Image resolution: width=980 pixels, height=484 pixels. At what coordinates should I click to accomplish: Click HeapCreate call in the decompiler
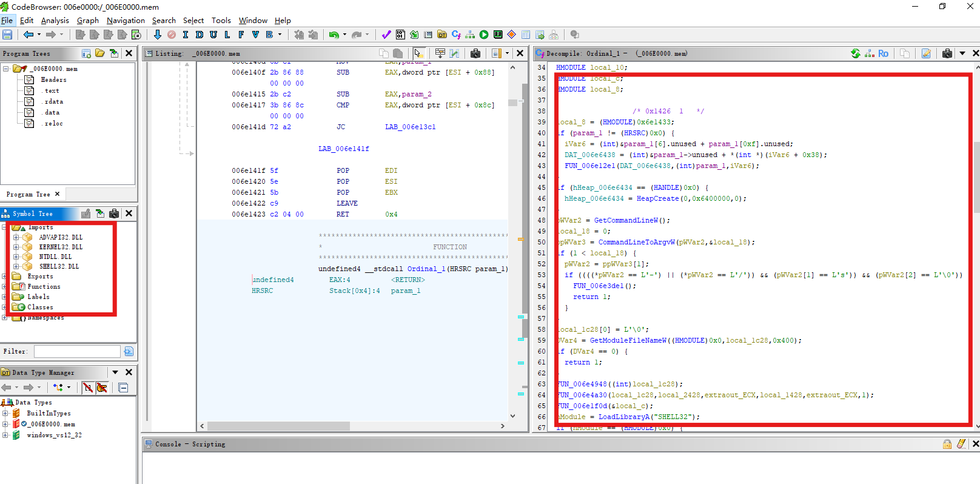[x=657, y=198]
